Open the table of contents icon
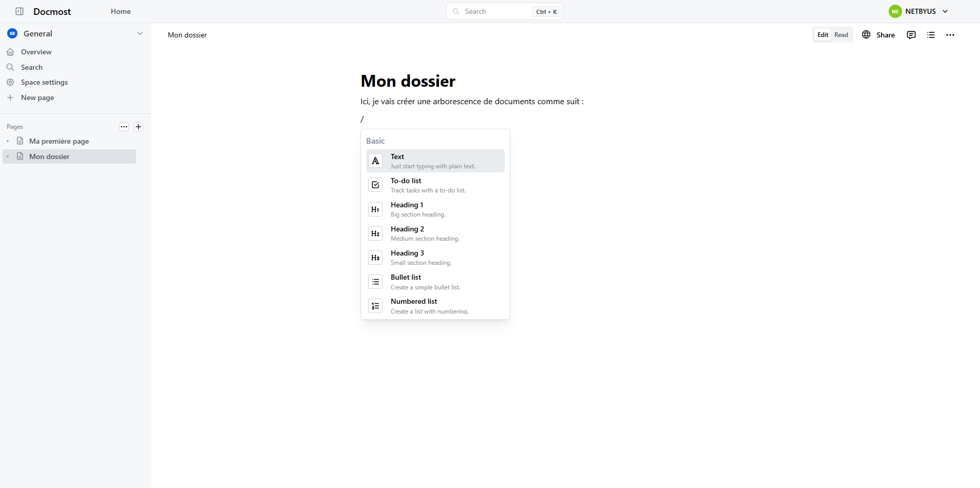Viewport: 980px width, 488px height. 931,35
